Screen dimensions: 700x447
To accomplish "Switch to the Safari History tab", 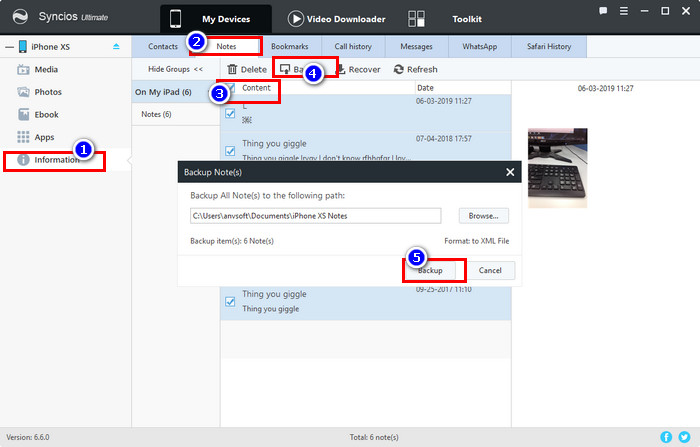I will click(549, 46).
